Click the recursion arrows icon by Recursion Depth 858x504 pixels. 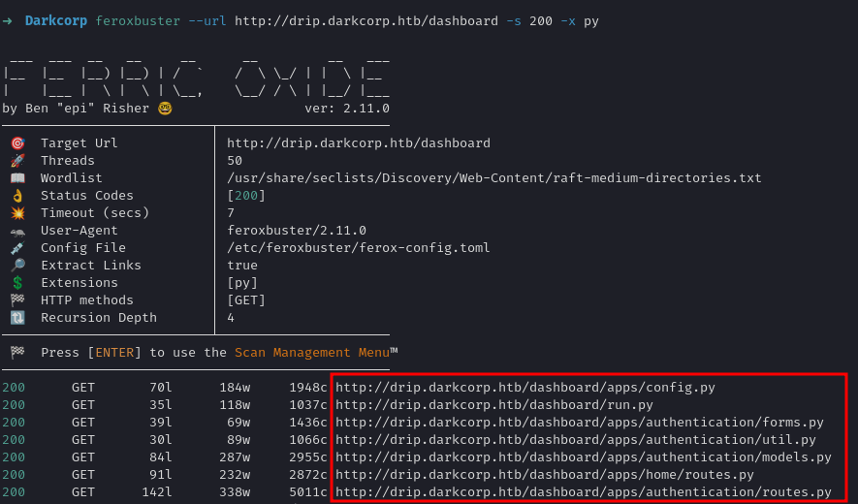17,318
